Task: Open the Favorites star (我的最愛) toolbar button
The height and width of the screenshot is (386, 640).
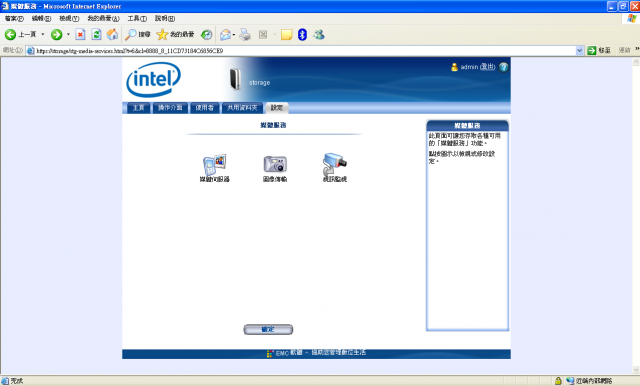Action: [x=176, y=35]
